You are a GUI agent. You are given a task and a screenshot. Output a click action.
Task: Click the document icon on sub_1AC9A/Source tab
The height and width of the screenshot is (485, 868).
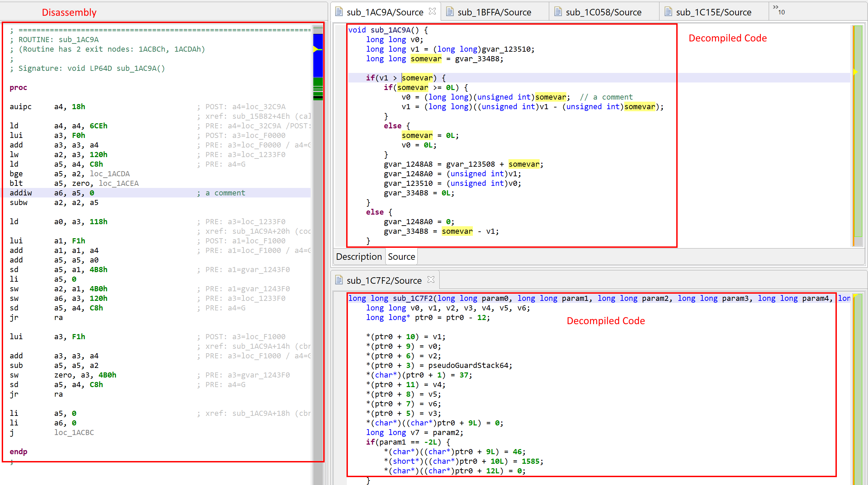coord(338,11)
